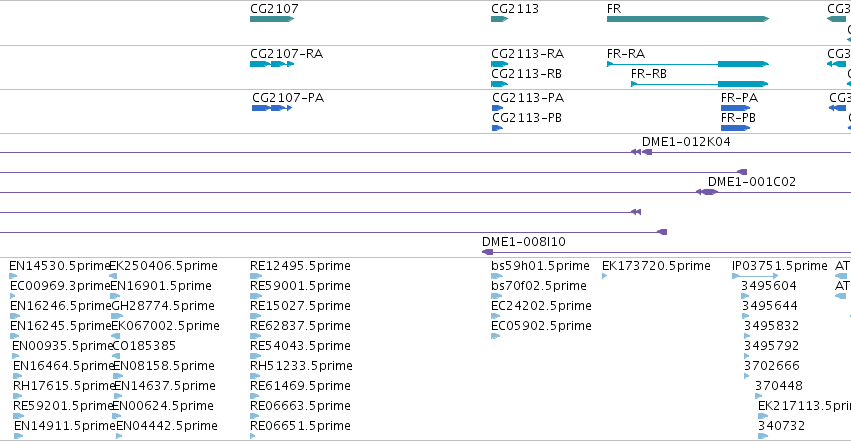Select the CG2113 gene arrow
The image size is (851, 441).
tap(499, 19)
